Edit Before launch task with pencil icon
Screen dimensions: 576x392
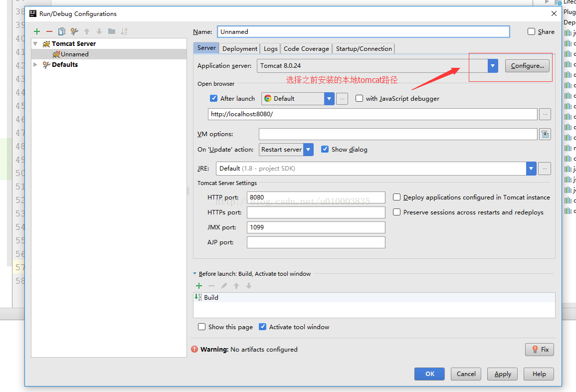coord(224,286)
